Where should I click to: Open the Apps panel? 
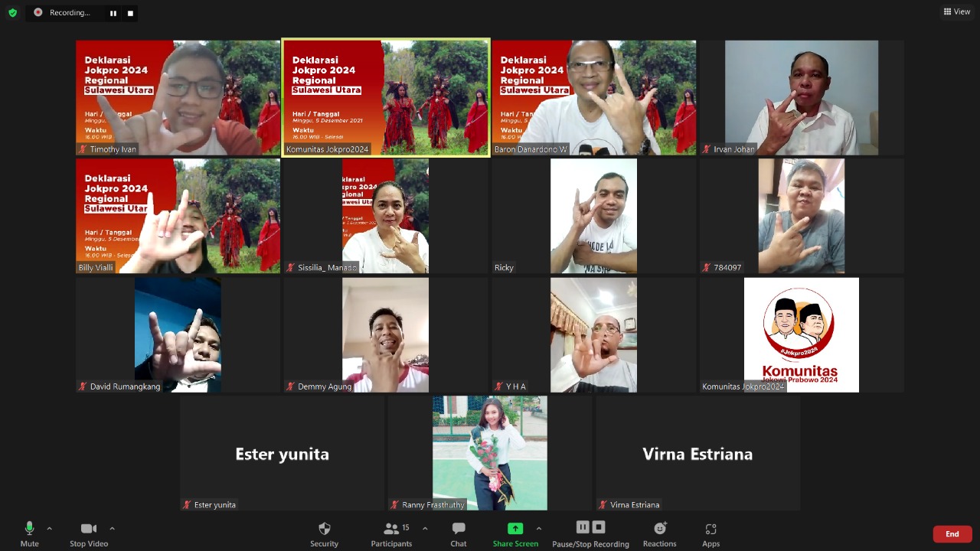coord(710,529)
